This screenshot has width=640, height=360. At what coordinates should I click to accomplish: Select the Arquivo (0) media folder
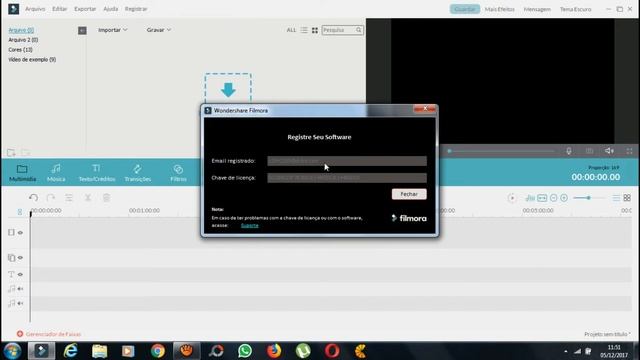point(21,30)
